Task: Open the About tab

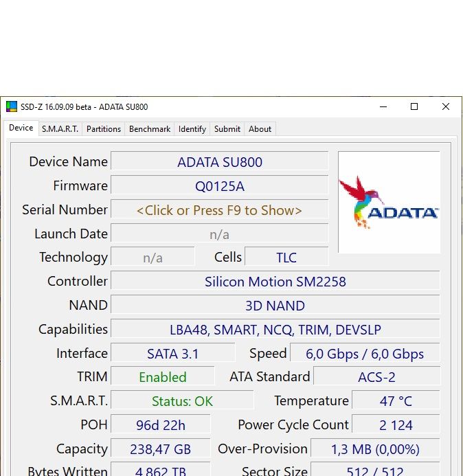Action: pyautogui.click(x=260, y=129)
